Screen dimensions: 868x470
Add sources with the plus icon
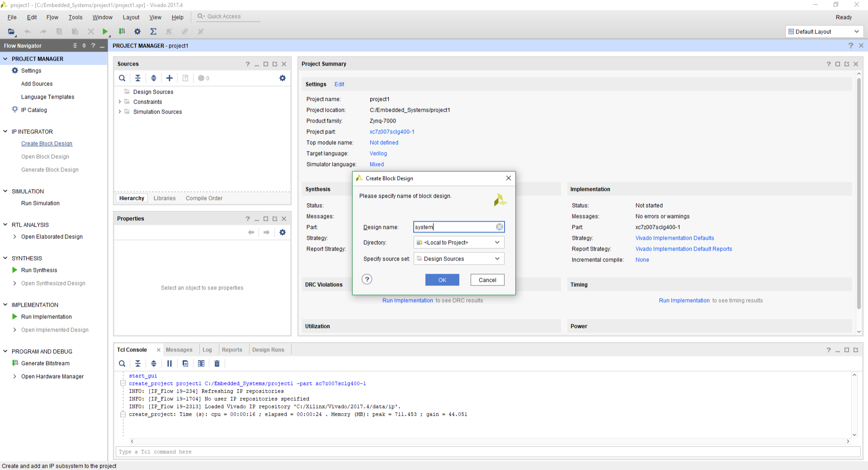click(x=170, y=78)
